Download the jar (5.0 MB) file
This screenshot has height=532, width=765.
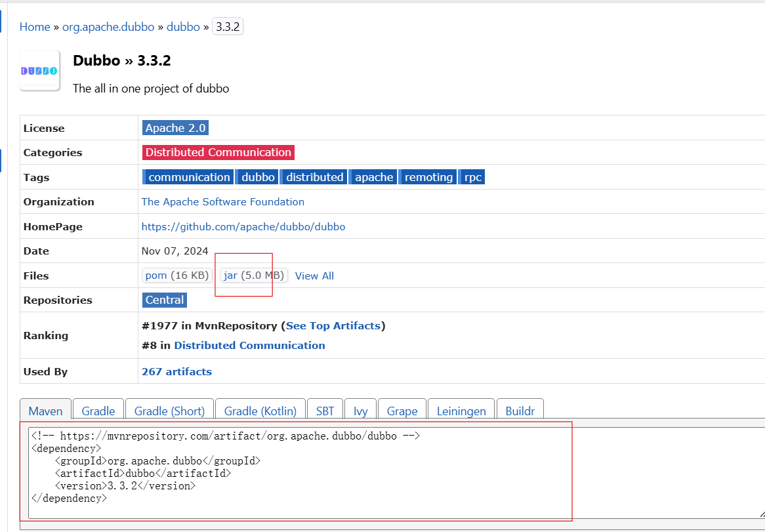(x=254, y=276)
